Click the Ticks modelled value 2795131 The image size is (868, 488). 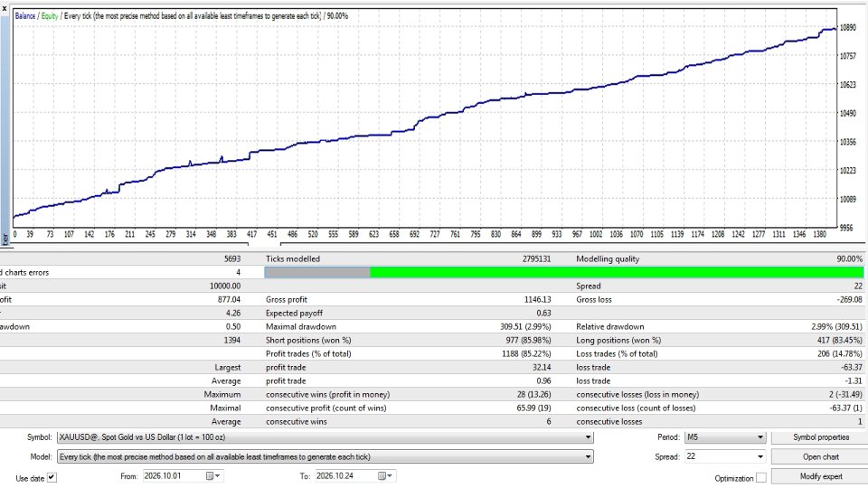pyautogui.click(x=536, y=259)
